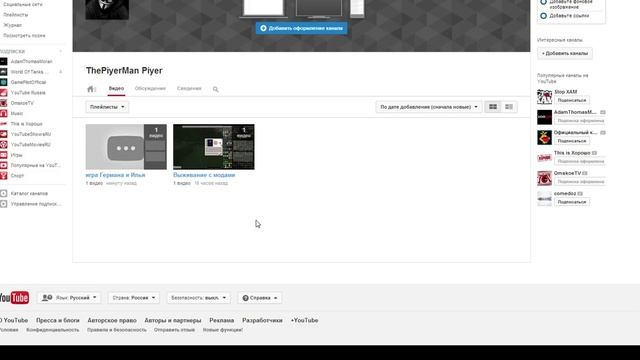Switch to the Видео tab
Viewport: 640px width, 360px height.
point(116,89)
